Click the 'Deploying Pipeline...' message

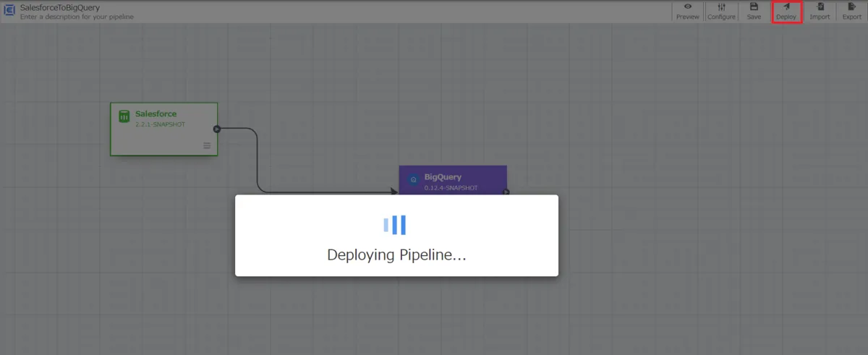396,255
